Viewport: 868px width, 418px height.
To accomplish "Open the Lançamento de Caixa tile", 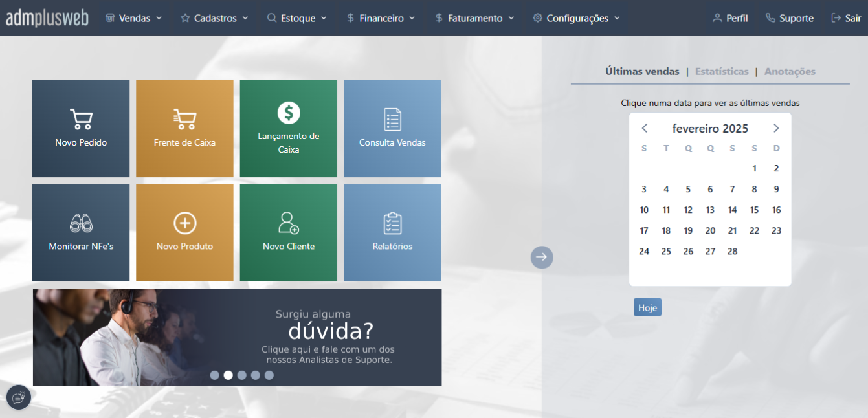I will coord(289,129).
